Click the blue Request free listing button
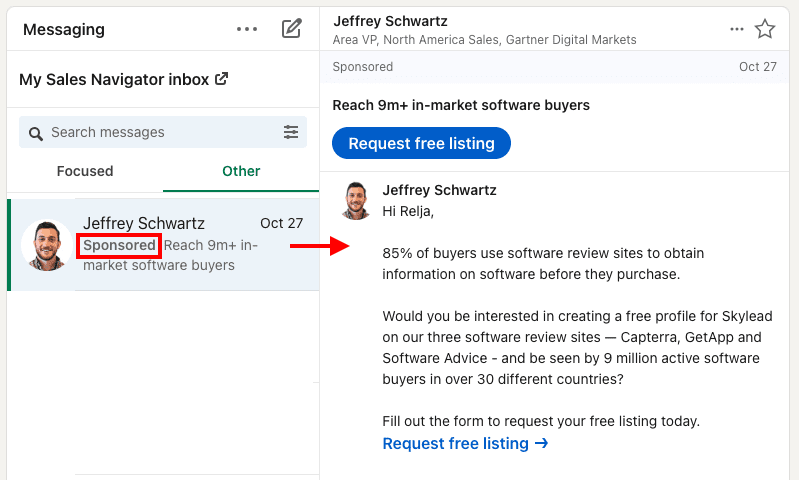The height and width of the screenshot is (480, 799). click(421, 143)
